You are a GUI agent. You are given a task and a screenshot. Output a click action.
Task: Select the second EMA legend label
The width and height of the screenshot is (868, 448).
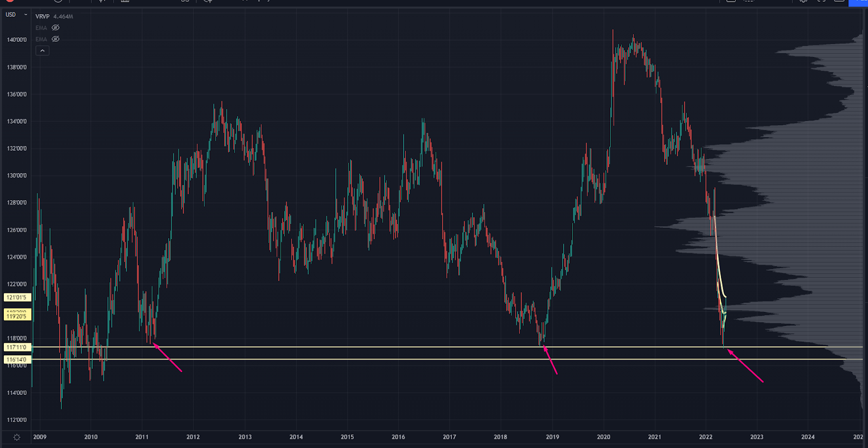(41, 39)
